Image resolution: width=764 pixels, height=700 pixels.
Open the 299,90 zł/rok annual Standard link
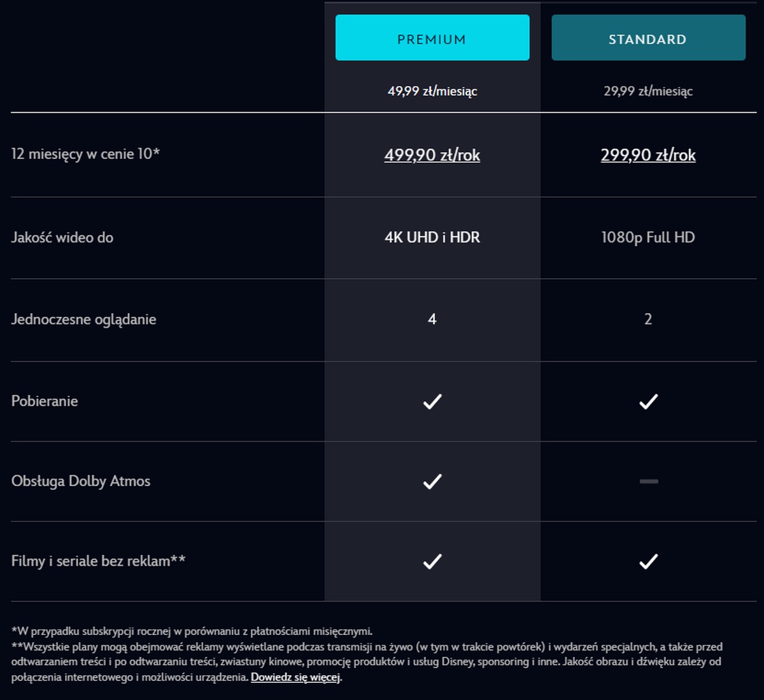[648, 155]
